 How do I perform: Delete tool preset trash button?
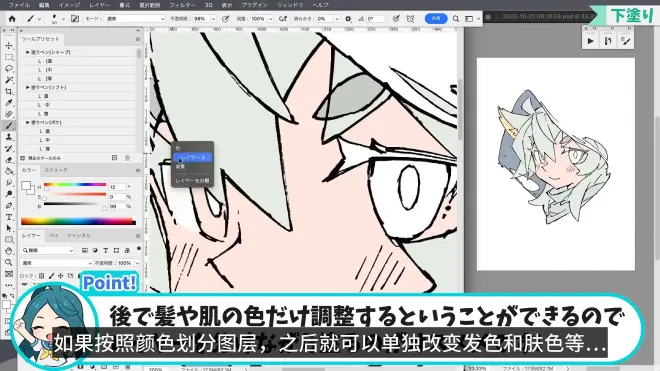pyautogui.click(x=128, y=158)
